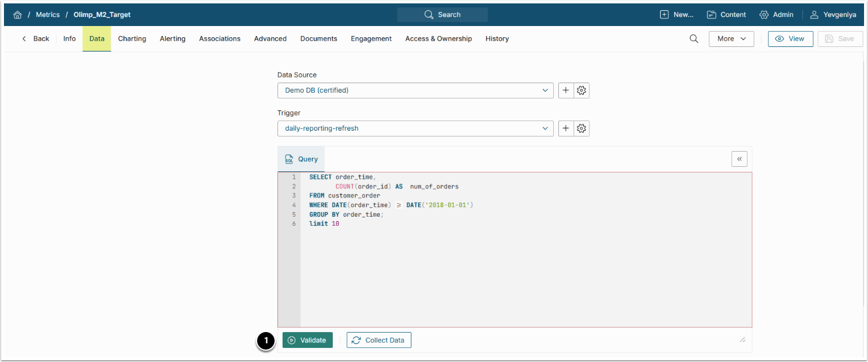Collapse the query panel with double-chevron
This screenshot has width=868, height=362.
pos(739,159)
